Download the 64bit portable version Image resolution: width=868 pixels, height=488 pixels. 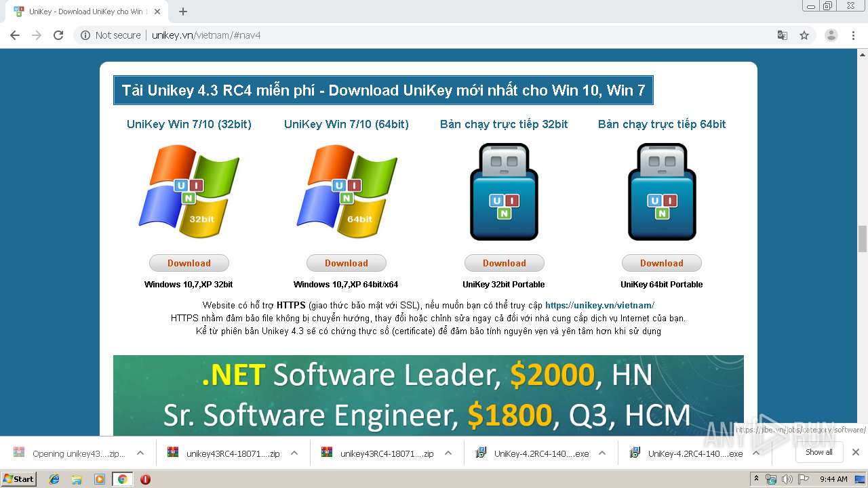pos(662,263)
